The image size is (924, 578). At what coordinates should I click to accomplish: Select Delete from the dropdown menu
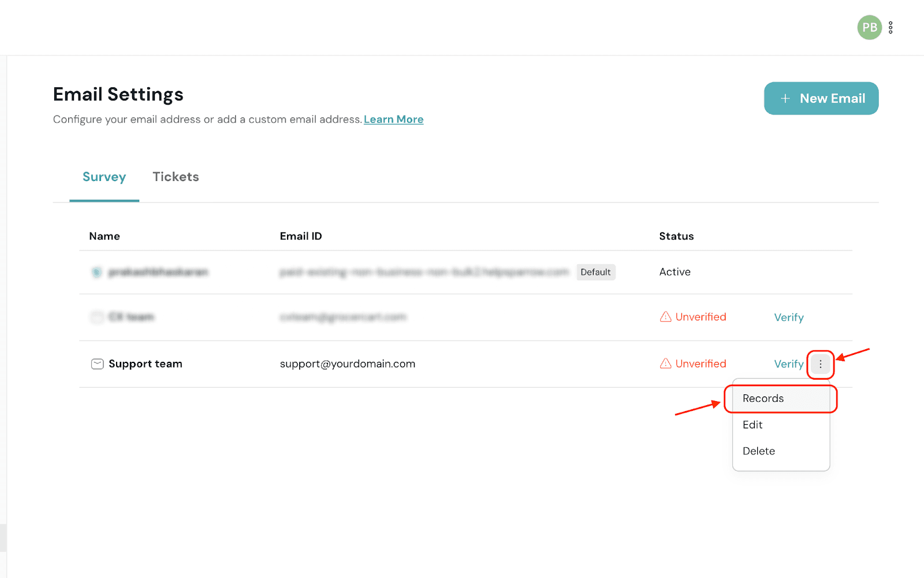click(x=758, y=451)
